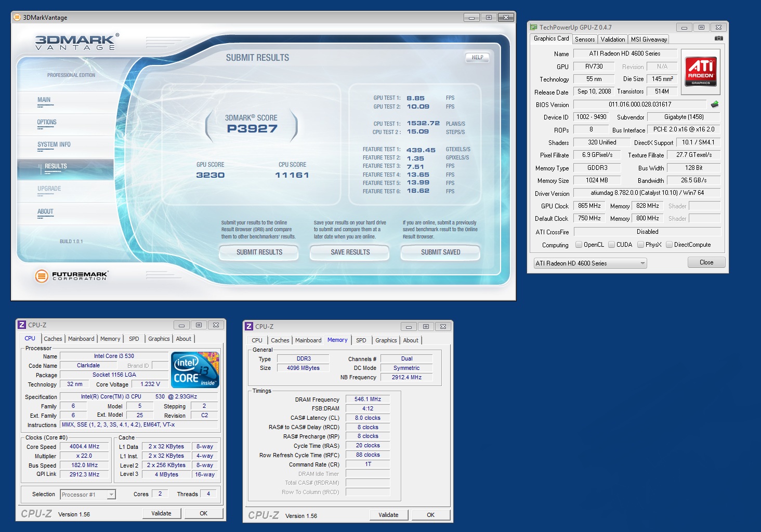Click the GPU Clock 865 MHz field
Viewport: 761px width, 532px height.
(590, 206)
